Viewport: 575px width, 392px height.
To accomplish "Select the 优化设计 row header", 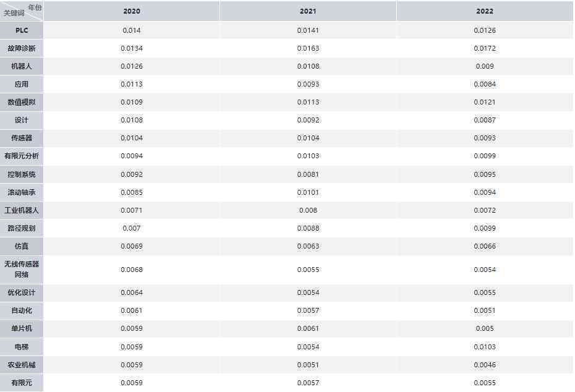I will point(22,292).
